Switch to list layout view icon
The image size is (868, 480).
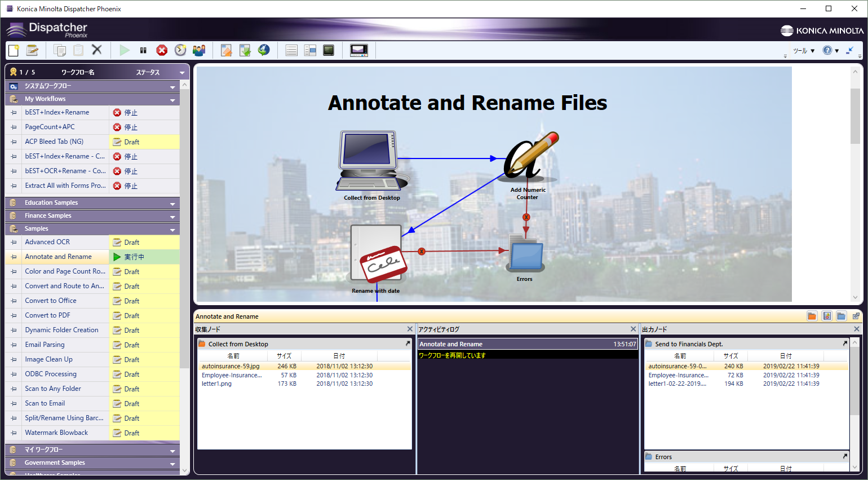click(x=291, y=50)
